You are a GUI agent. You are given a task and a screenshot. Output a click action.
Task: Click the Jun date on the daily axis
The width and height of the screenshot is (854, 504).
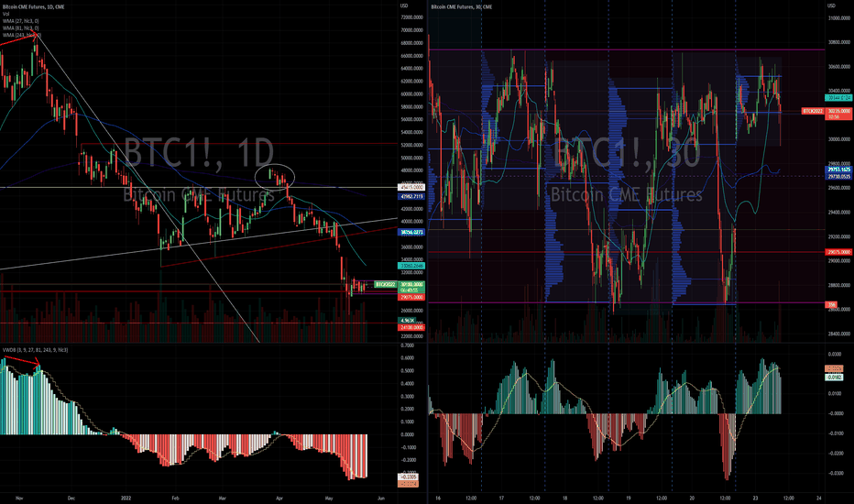[381, 498]
